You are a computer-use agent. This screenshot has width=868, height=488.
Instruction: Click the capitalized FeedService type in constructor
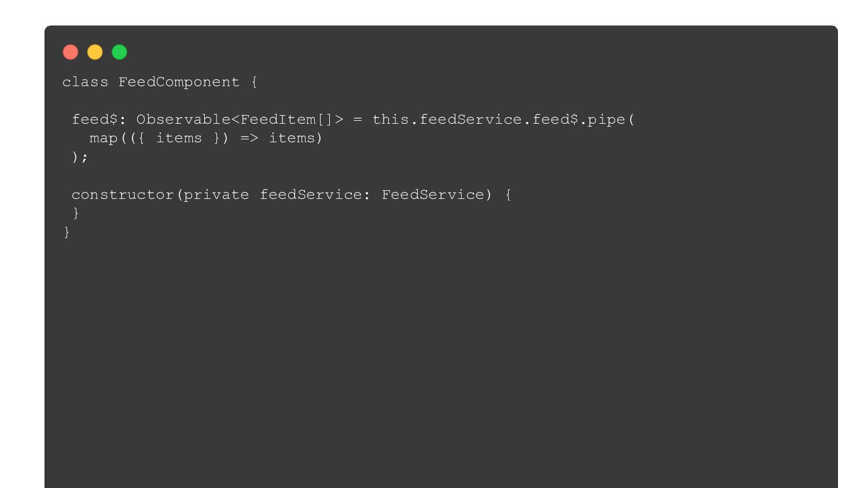click(433, 195)
